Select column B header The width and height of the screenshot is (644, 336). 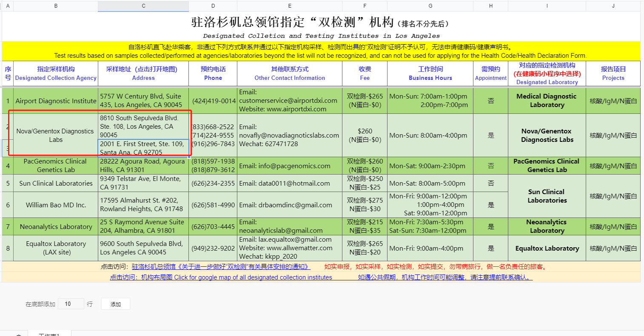[x=56, y=6]
